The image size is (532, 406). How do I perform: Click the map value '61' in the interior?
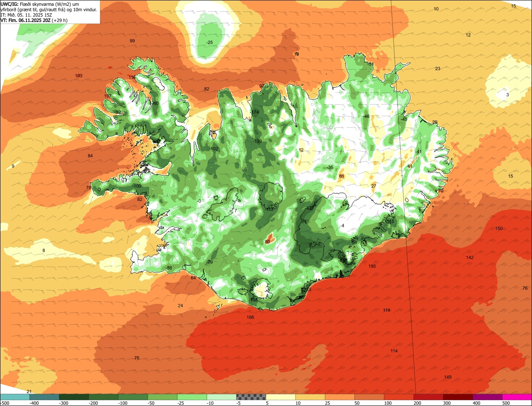point(342,176)
